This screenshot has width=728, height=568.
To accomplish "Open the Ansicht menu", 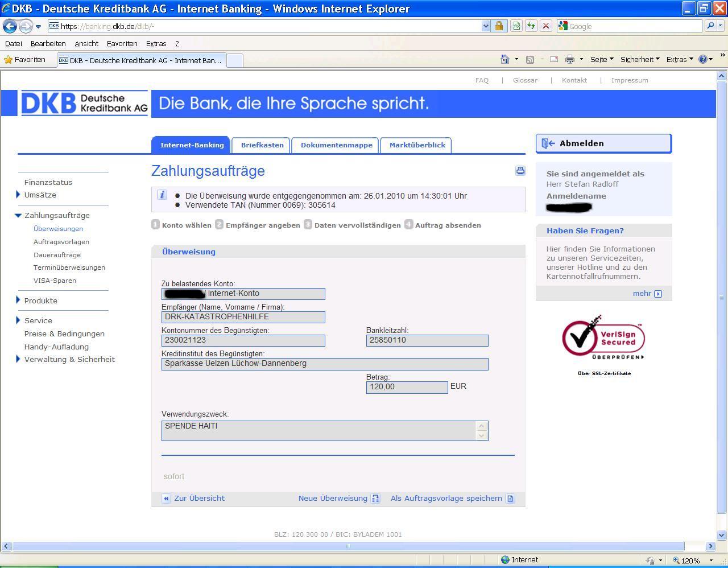I will coord(86,43).
